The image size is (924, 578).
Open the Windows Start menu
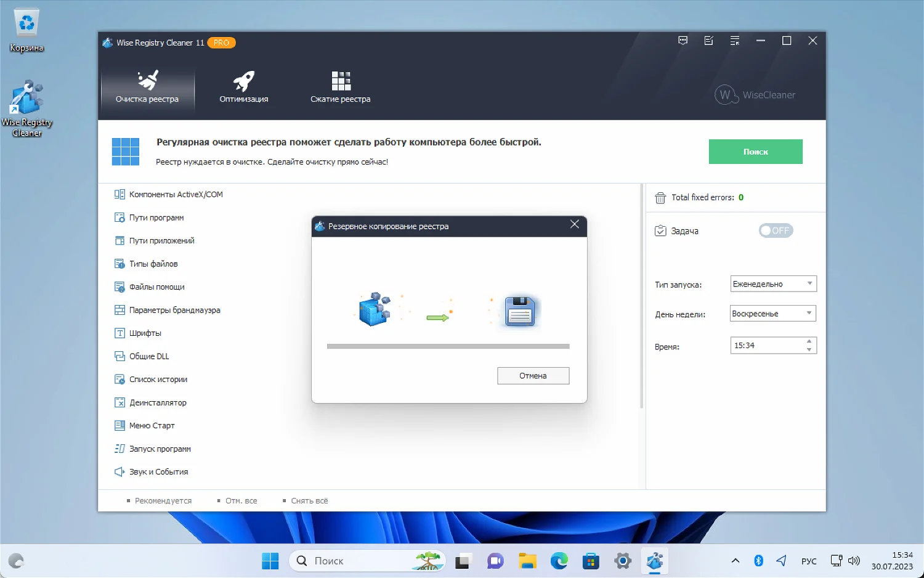[270, 561]
